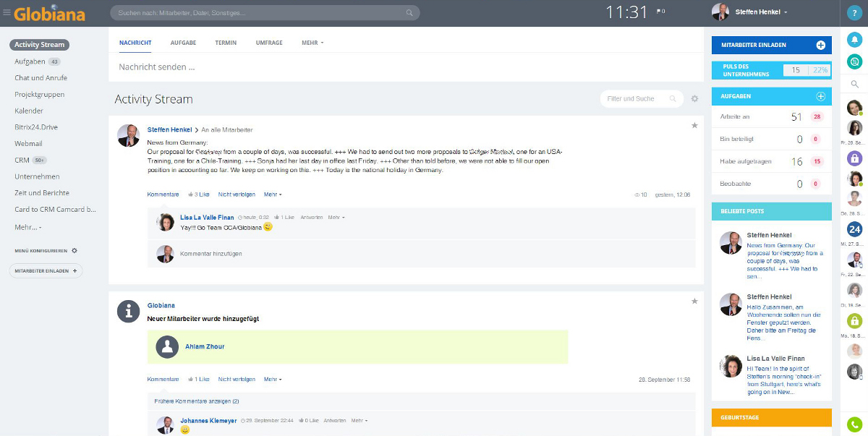Open the help question mark icon

coord(854,12)
